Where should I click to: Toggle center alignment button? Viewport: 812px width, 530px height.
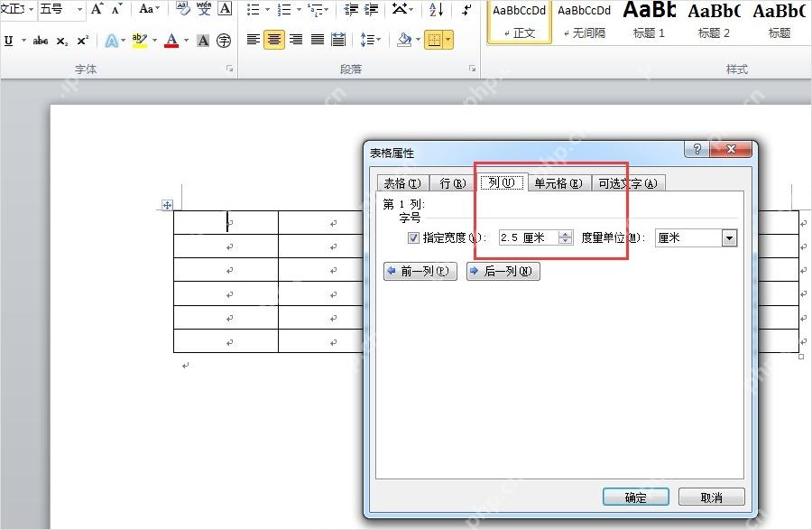click(274, 40)
